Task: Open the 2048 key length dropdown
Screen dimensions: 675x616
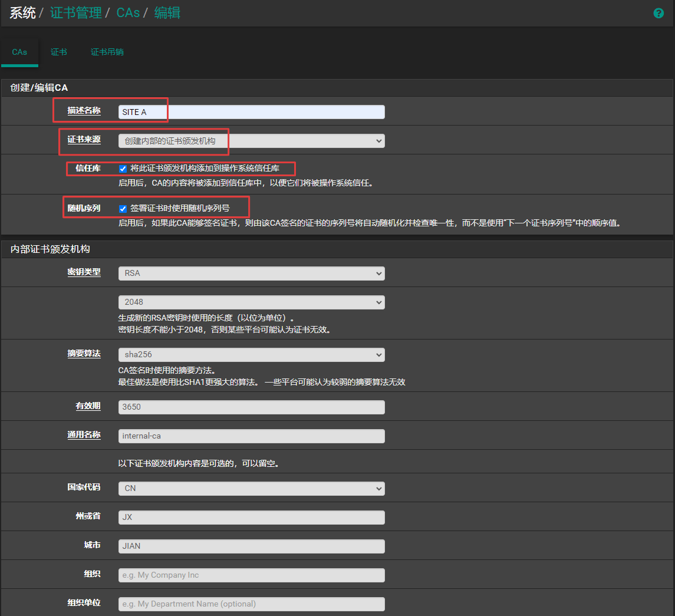Action: tap(251, 302)
